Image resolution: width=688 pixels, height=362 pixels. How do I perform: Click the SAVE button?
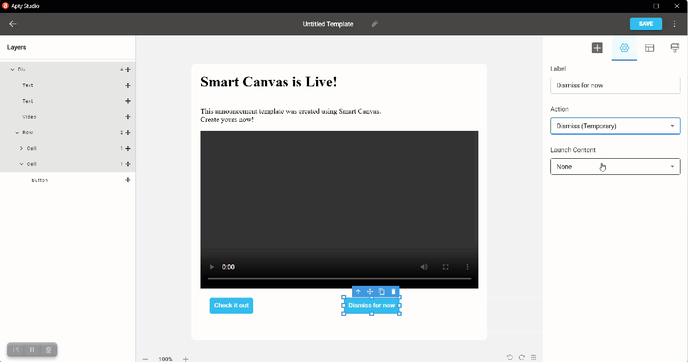[646, 24]
